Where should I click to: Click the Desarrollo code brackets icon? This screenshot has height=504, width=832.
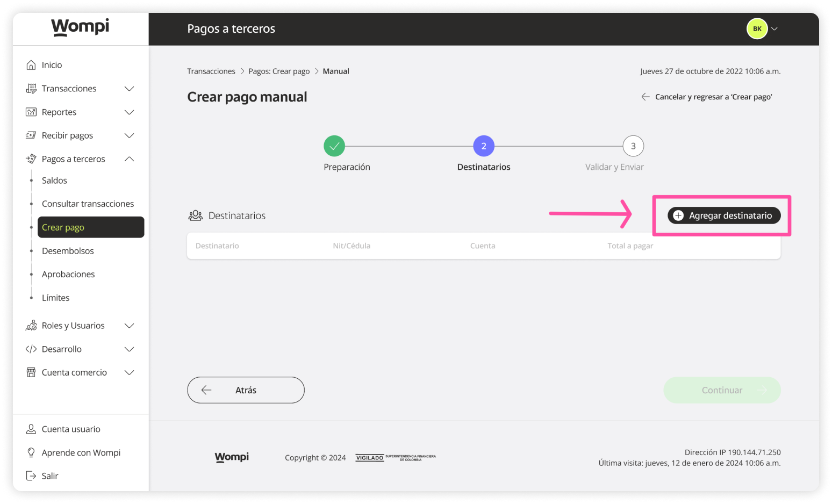point(31,349)
